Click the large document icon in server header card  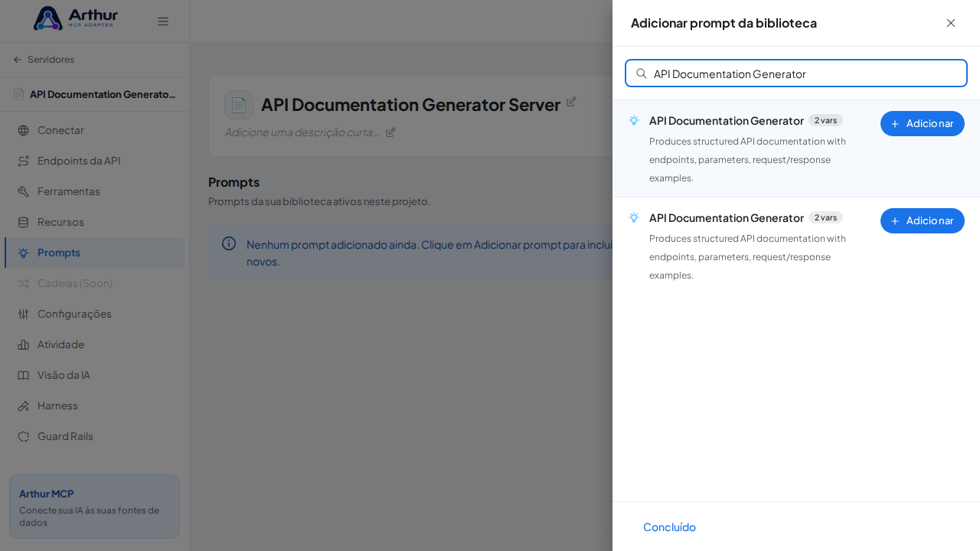(x=239, y=105)
